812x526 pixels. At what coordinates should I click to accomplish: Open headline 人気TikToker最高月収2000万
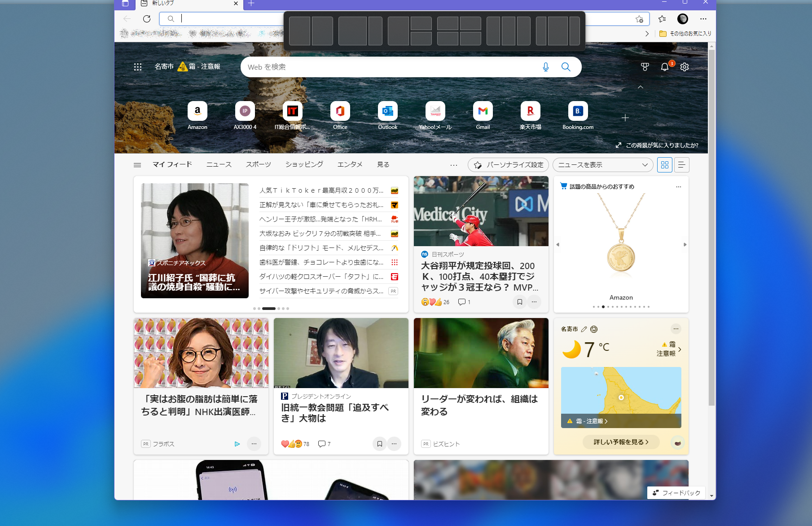coord(321,190)
